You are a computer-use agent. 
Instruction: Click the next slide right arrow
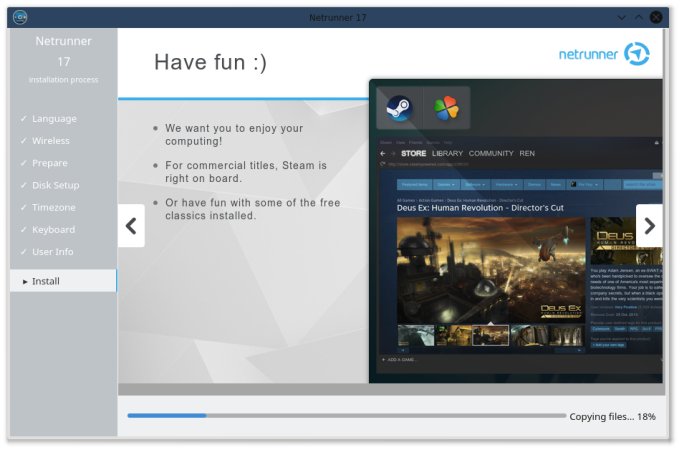point(649,226)
